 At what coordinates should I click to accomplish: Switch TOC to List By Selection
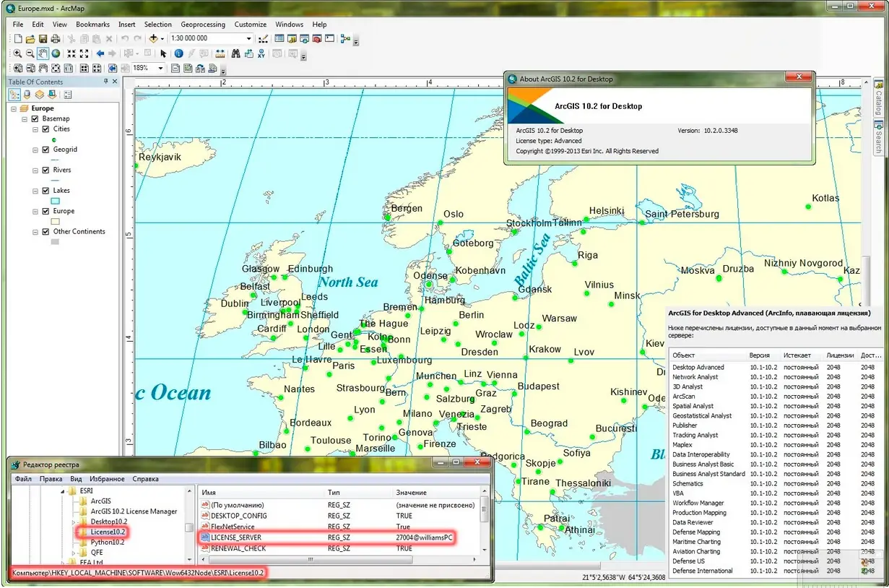click(51, 94)
